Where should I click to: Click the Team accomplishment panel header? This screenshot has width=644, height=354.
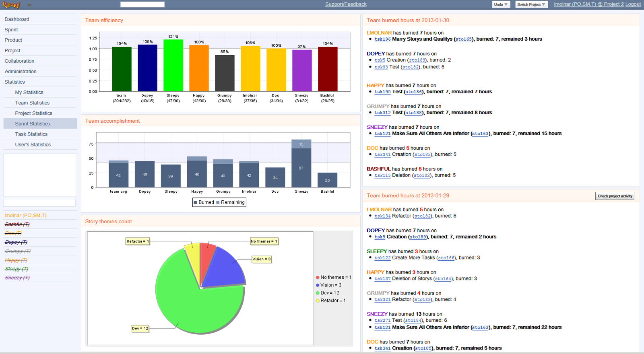click(221, 121)
